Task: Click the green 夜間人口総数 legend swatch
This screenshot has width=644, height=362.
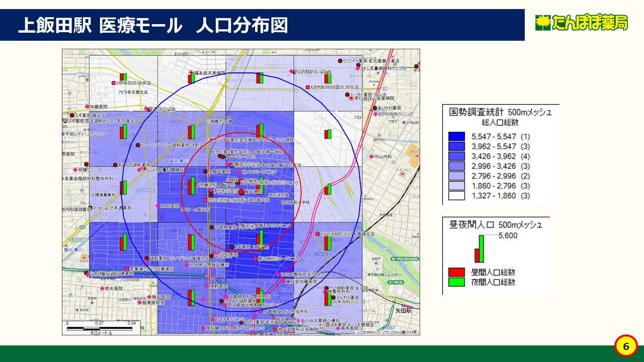Action: [x=456, y=282]
